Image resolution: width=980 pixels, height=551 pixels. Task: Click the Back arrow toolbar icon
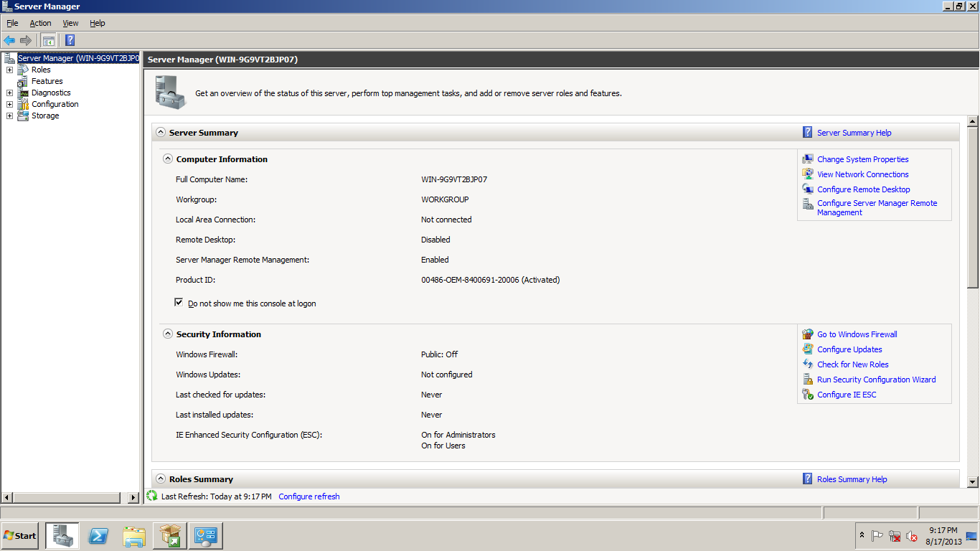pos(9,40)
